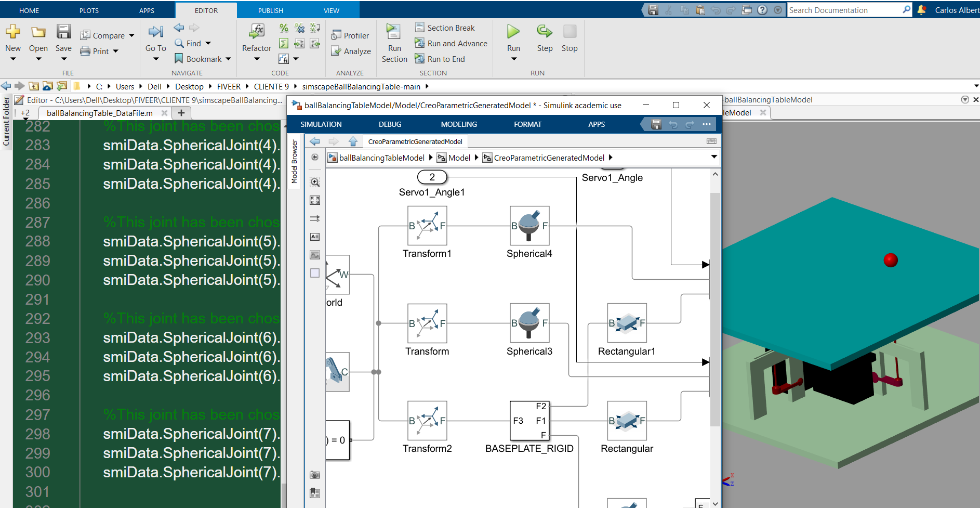Viewport: 980px width, 508px height.
Task: Expand the Run dropdown arrow
Action: [x=514, y=59]
